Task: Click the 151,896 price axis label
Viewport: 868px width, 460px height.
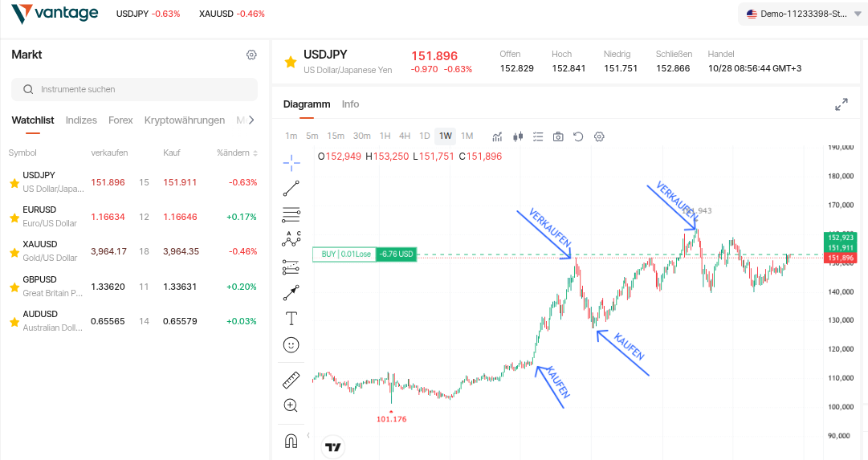Action: tap(841, 258)
